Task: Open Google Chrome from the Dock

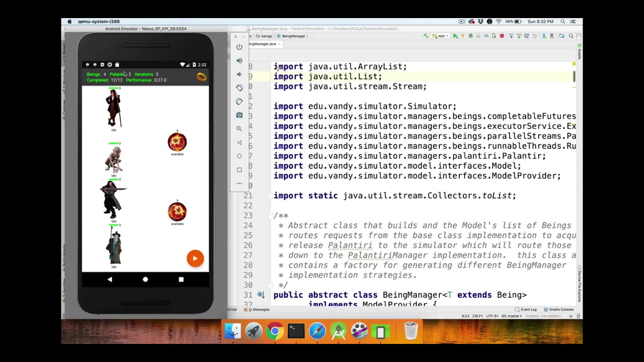Action: [x=275, y=331]
